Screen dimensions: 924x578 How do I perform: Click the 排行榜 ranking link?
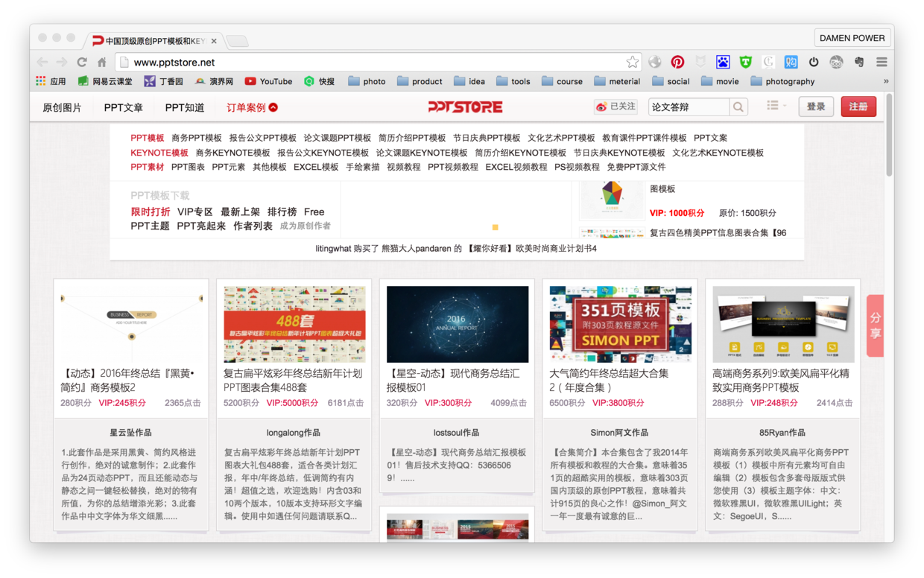[282, 212]
